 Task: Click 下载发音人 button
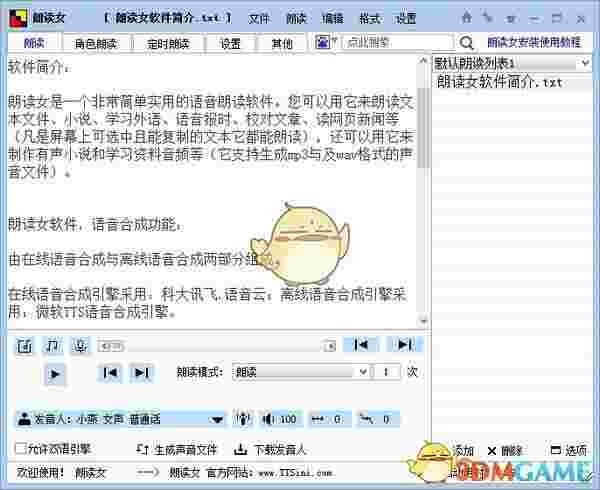point(270,449)
